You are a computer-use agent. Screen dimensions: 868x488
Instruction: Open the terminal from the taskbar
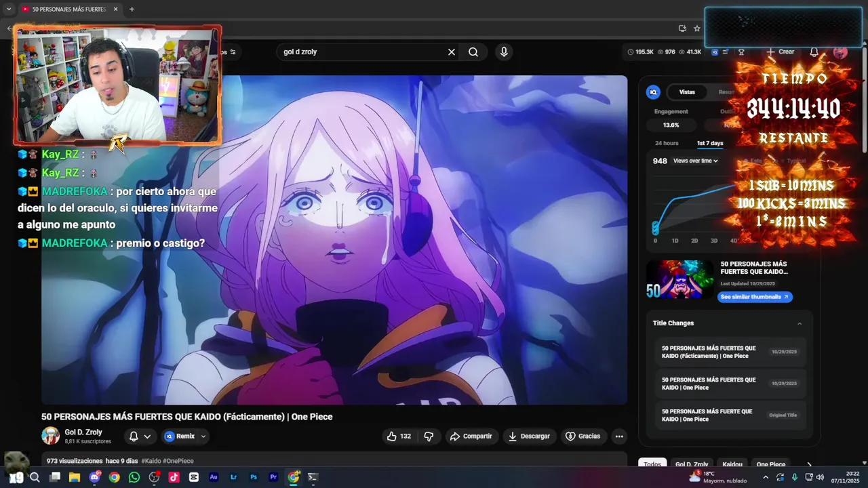click(x=313, y=477)
